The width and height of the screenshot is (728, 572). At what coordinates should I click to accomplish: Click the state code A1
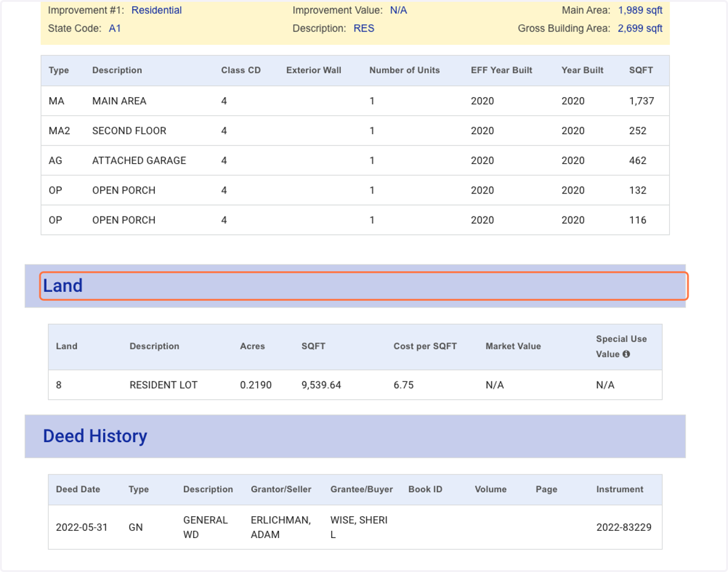[115, 29]
